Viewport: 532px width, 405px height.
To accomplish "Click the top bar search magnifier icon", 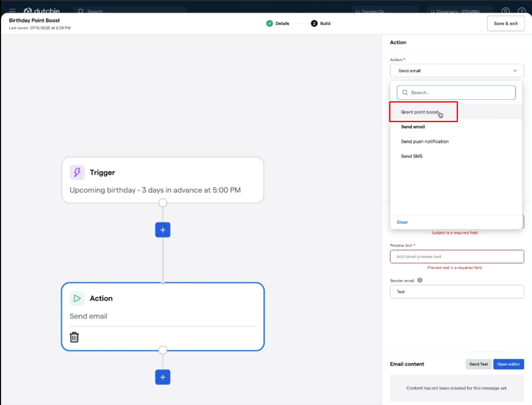I will click(x=81, y=11).
